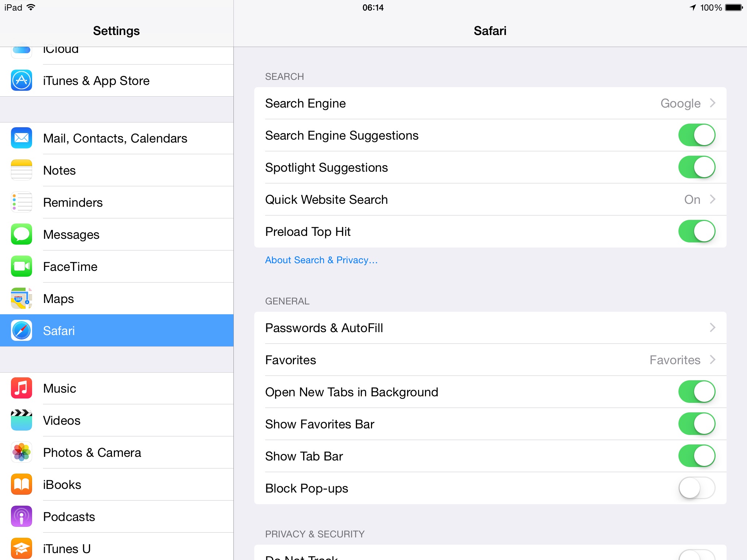Disable Search Engine Suggestions

point(696,135)
